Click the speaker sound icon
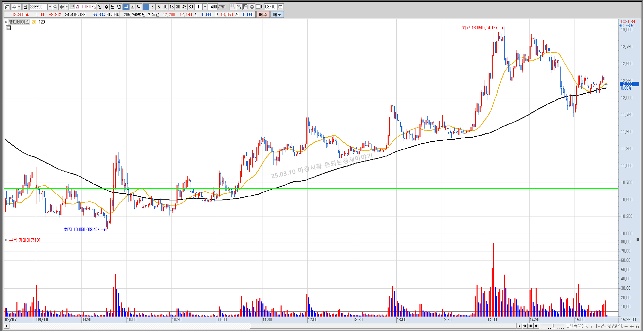This screenshot has width=644, height=332. click(x=62, y=7)
